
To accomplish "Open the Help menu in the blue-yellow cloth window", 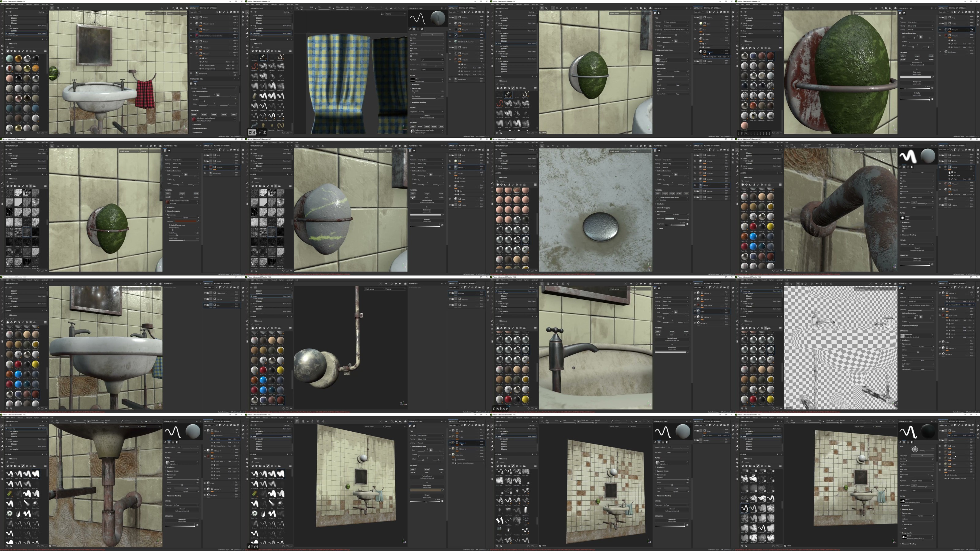I will click(297, 5).
